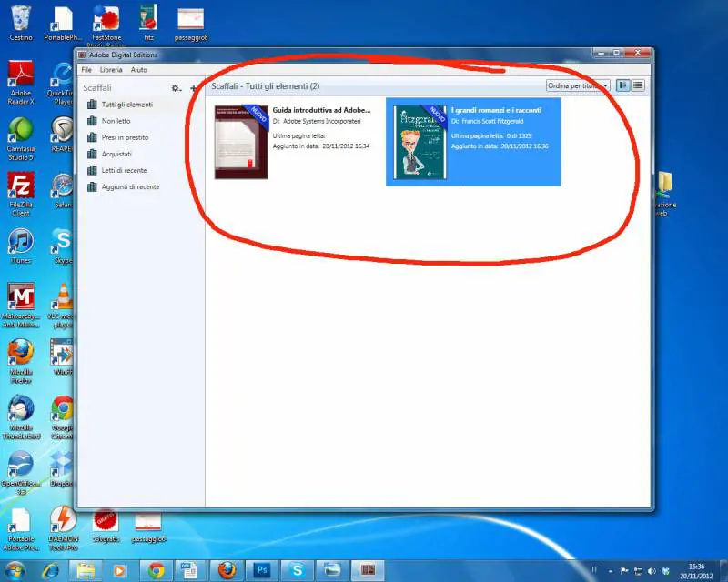Select the Mozilla Firefox desktop icon
Viewport: 728px width, 582px height.
click(x=21, y=362)
